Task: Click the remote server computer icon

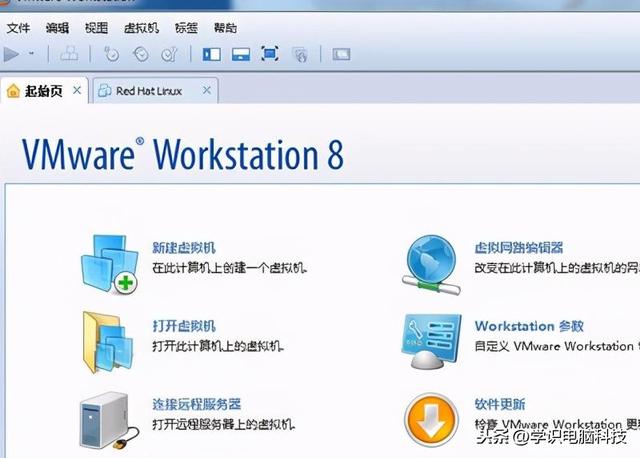Action: click(109, 420)
